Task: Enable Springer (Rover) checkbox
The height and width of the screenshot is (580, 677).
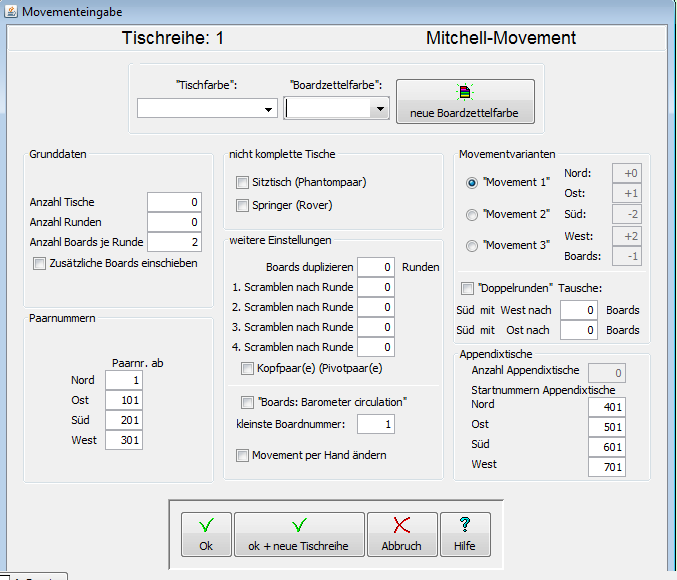Action: [x=242, y=205]
